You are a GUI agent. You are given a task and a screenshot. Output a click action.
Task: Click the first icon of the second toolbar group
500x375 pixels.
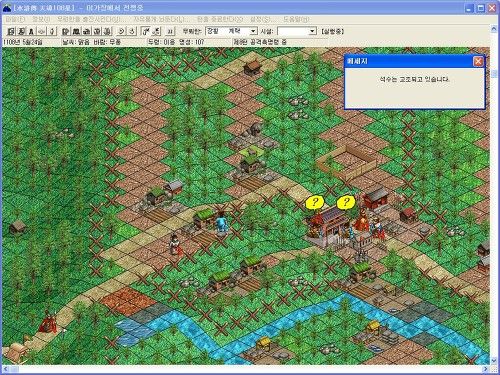coord(66,31)
